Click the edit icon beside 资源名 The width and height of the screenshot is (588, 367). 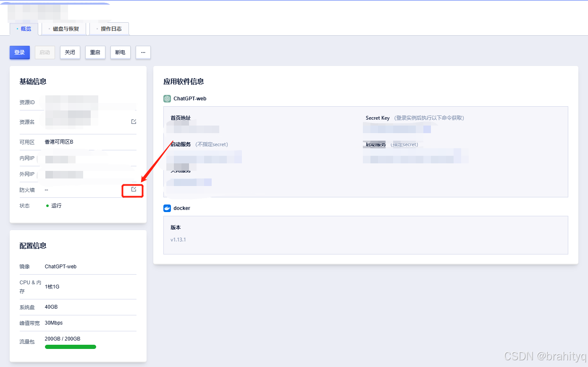pos(133,121)
